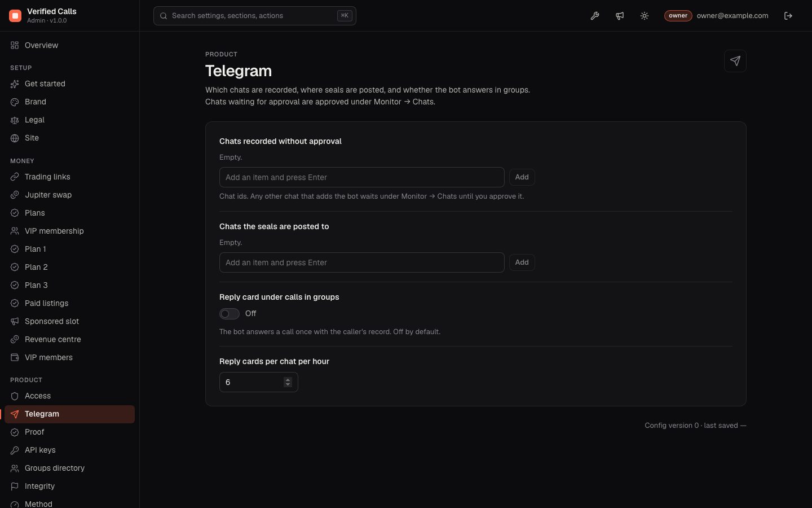Add item to Chats the seals are posted to
The image size is (812, 508).
[x=522, y=262]
